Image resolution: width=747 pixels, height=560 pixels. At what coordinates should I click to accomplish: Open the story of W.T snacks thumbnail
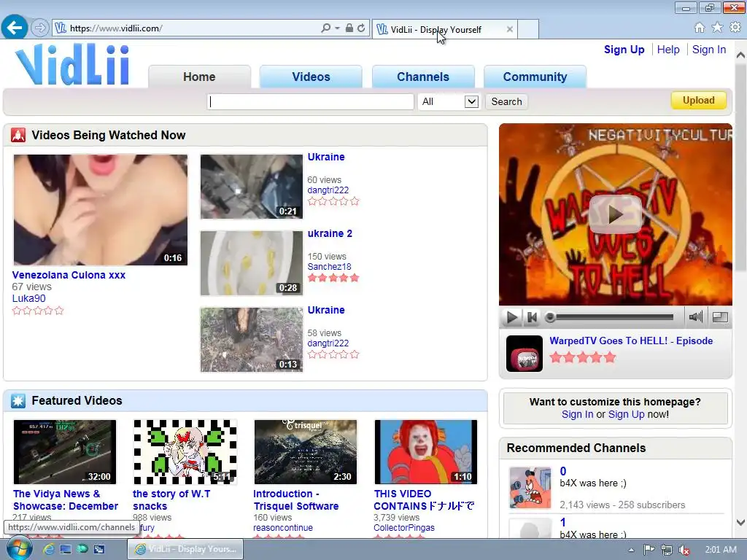pos(185,452)
